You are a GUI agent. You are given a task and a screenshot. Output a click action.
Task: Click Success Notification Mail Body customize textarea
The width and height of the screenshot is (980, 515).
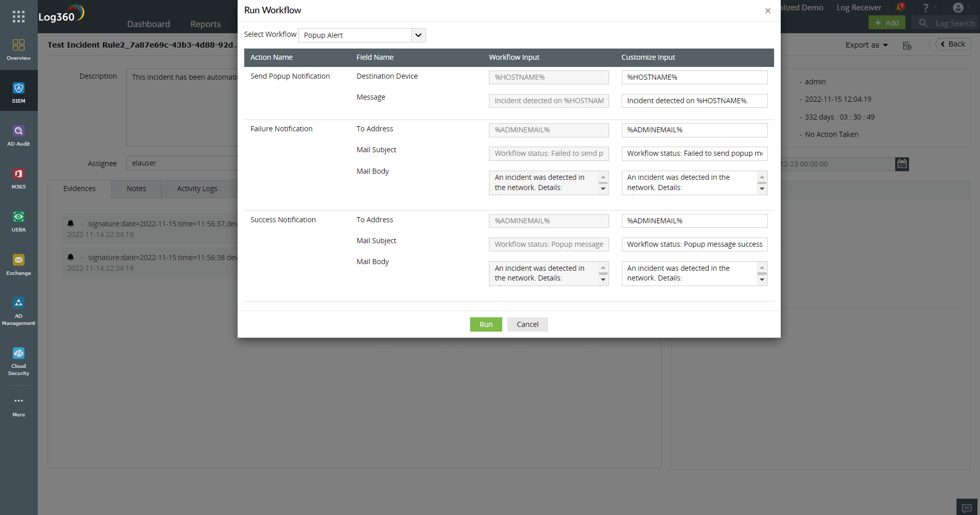point(689,273)
